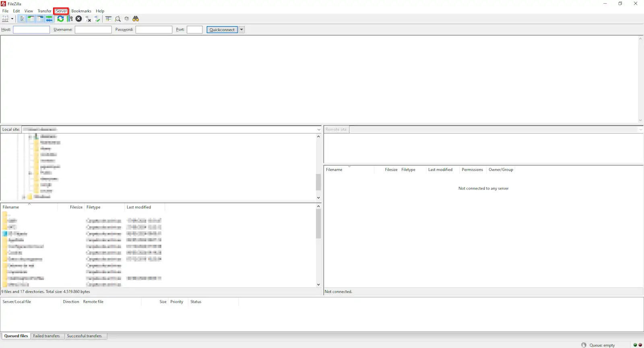Open the Site Manager icon
This screenshot has height=348, width=644.
(5, 19)
